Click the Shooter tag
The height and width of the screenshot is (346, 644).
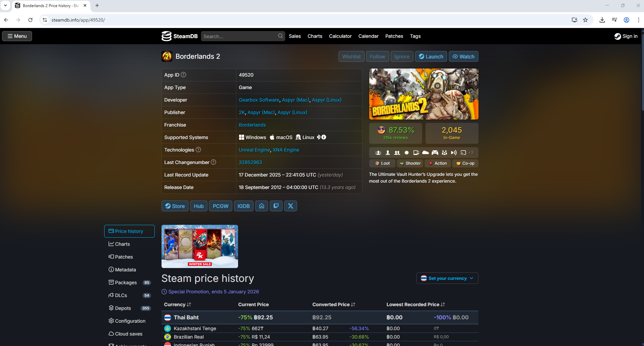(x=410, y=163)
